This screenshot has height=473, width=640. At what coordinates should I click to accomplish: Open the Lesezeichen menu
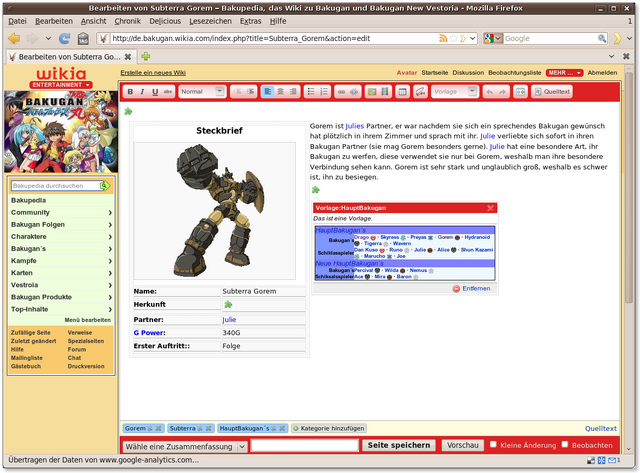pyautogui.click(x=210, y=21)
